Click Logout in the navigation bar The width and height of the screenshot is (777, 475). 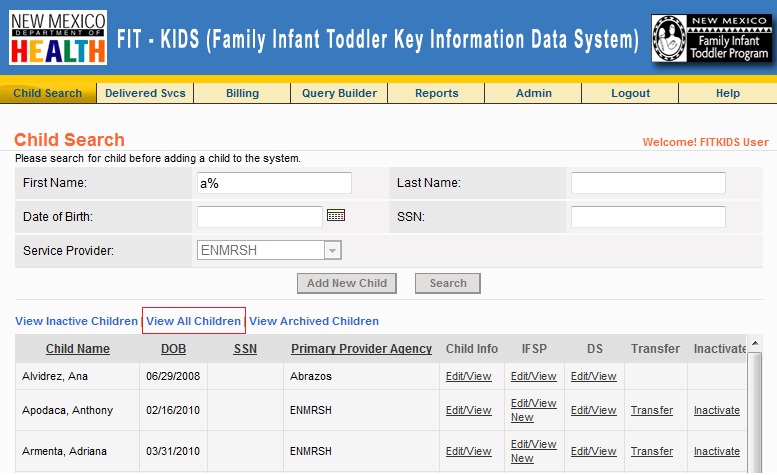tap(630, 93)
